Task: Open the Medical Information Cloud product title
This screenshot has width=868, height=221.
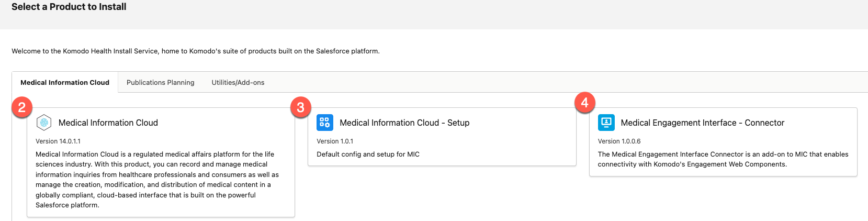Action: coord(108,123)
